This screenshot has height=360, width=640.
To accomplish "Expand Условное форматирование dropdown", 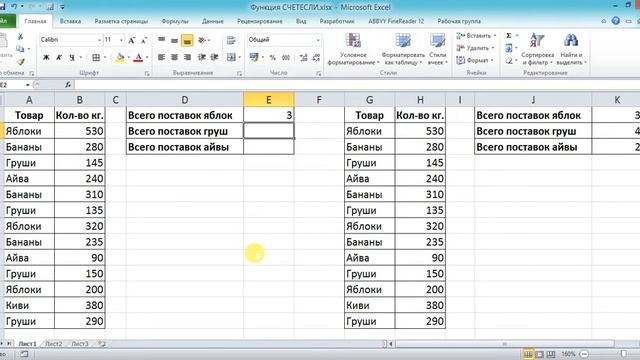I will point(353,49).
